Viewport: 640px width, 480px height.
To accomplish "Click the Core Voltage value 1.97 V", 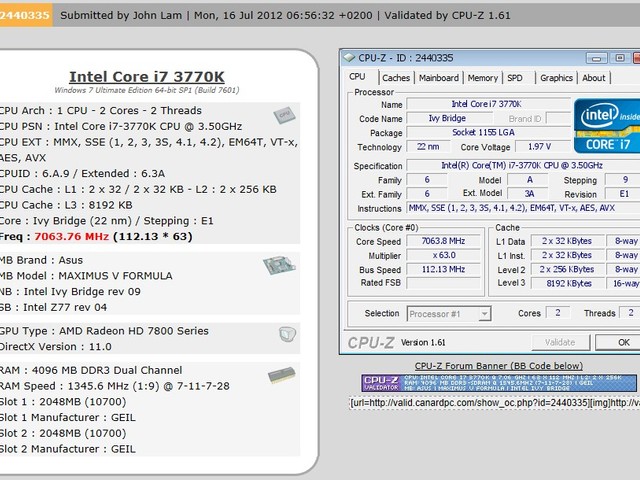I will point(542,147).
